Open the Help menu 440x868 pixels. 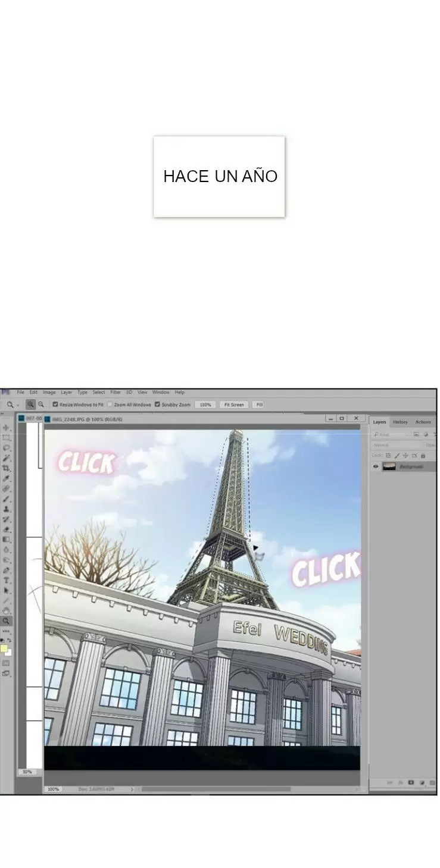coord(179,392)
